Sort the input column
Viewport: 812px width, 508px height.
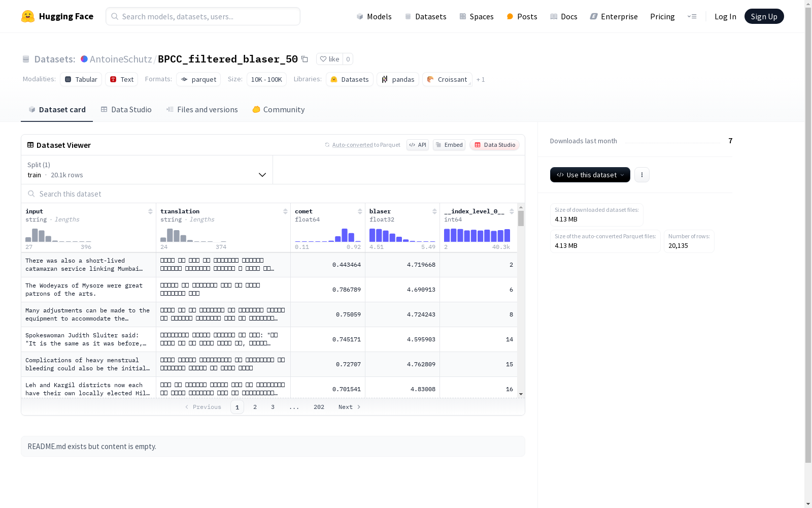coord(150,211)
